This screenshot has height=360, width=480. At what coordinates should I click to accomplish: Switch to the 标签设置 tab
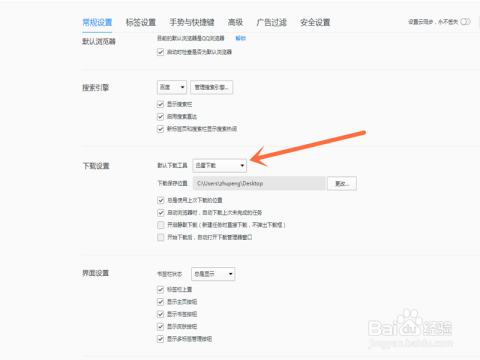point(141,22)
